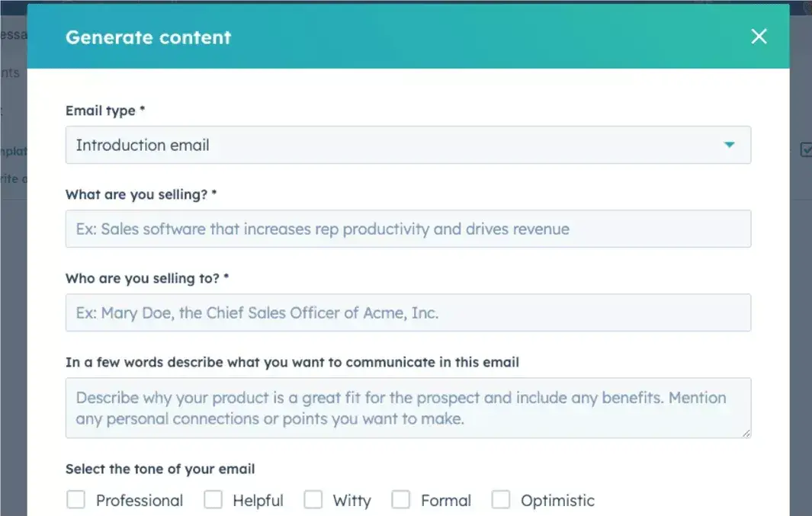
Task: Click the email description text area
Action: [408, 408]
